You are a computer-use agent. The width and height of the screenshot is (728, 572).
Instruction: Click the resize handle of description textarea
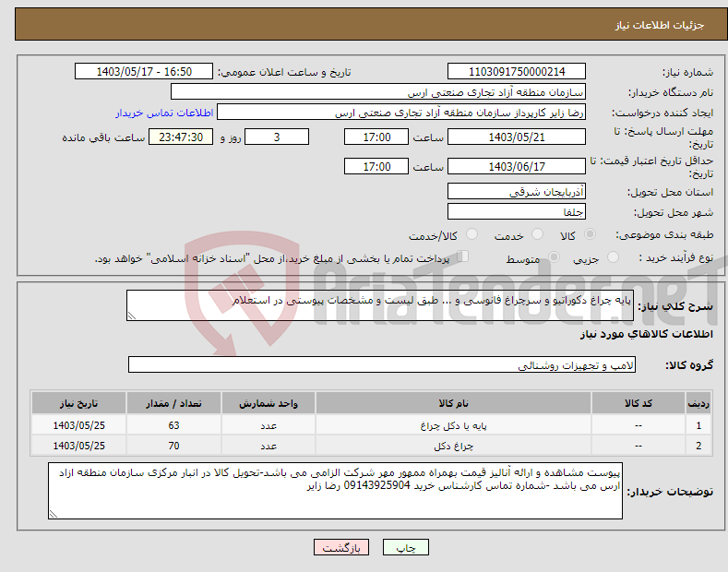132,316
